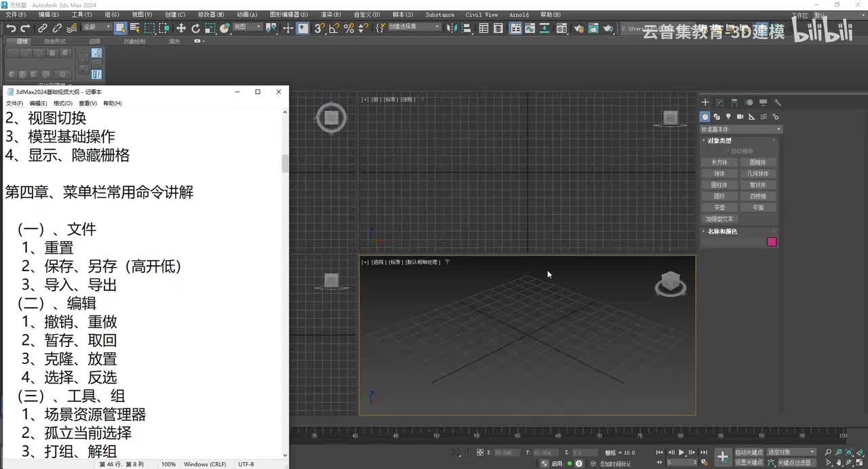Open the 渲染(R) menu
The width and height of the screenshot is (868, 469).
coord(330,14)
